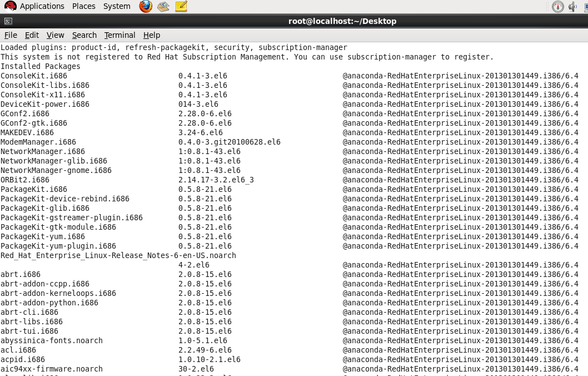Click the "Loaded plugins" output line
This screenshot has width=588, height=376.
click(x=174, y=47)
